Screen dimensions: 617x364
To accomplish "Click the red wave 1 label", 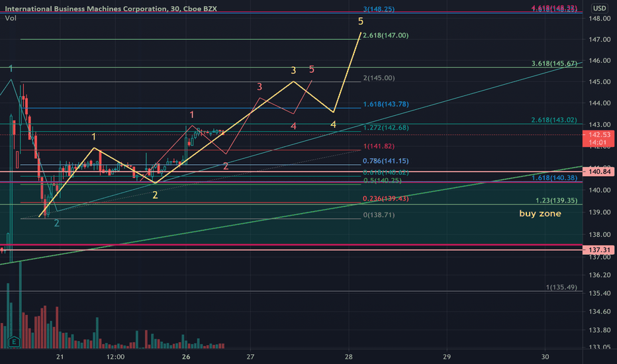I will tap(191, 115).
